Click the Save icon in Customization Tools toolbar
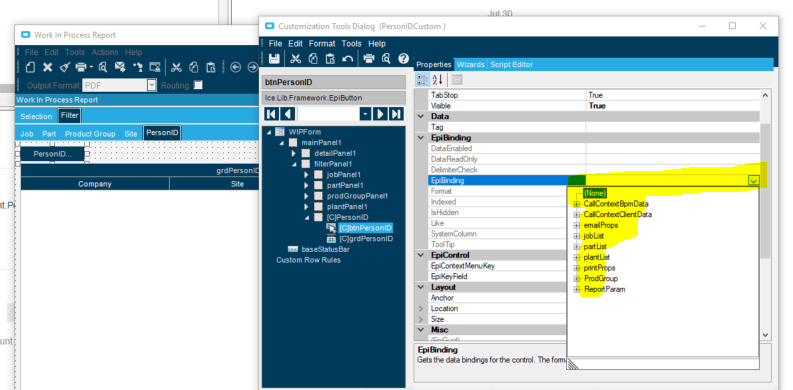This screenshot has height=390, width=793. pos(274,59)
